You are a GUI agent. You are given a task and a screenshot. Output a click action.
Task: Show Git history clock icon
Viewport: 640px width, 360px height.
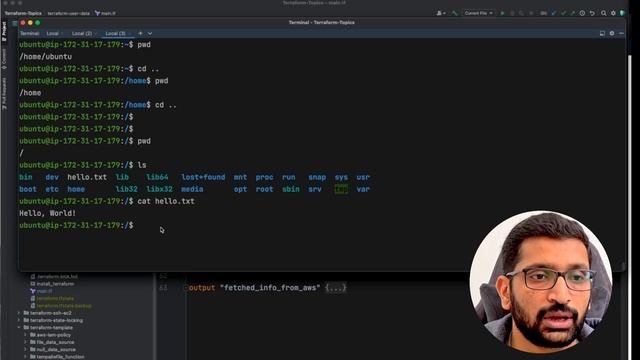coord(582,13)
